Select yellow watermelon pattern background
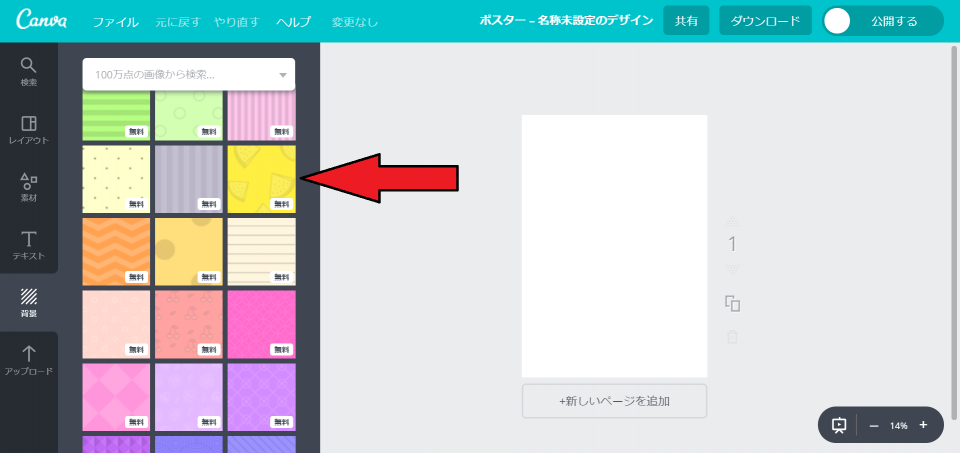Image resolution: width=960 pixels, height=453 pixels. tap(261, 179)
